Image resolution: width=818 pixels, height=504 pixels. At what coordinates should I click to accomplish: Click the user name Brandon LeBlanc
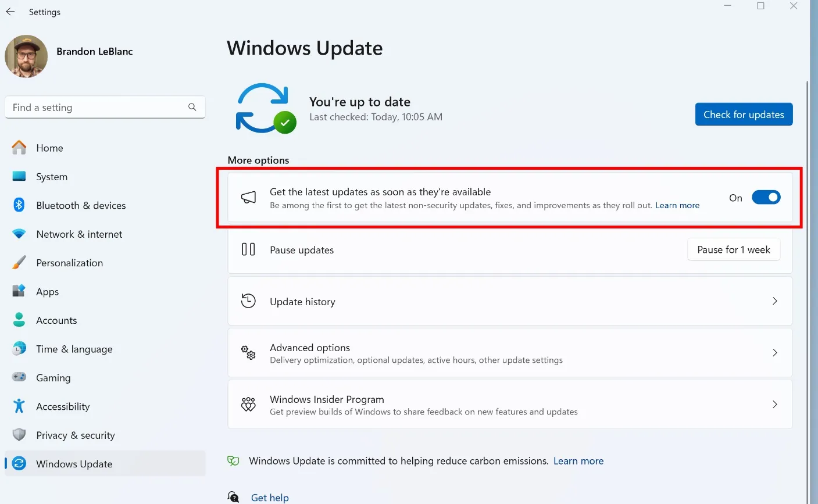click(x=95, y=52)
